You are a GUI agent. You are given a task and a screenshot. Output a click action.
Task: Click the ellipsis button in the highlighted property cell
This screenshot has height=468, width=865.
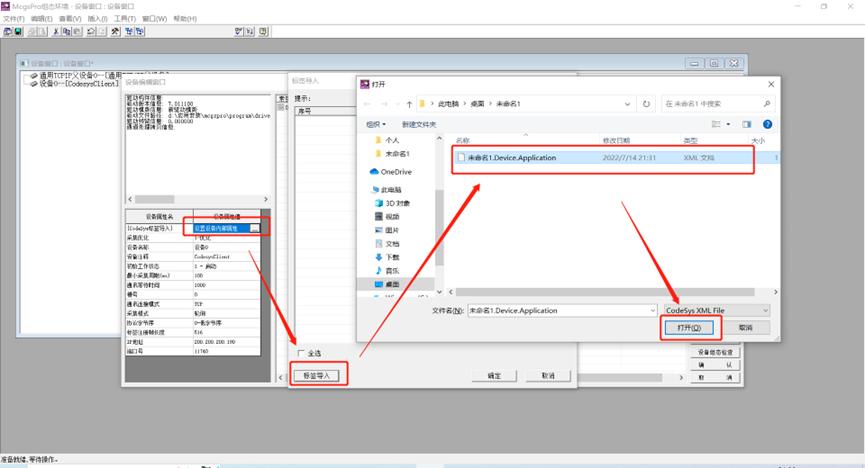[254, 228]
